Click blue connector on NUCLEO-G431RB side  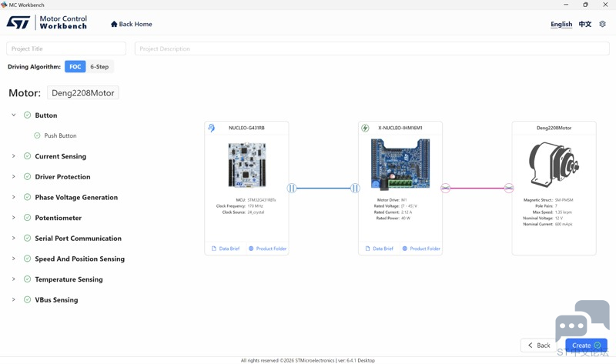[292, 188]
